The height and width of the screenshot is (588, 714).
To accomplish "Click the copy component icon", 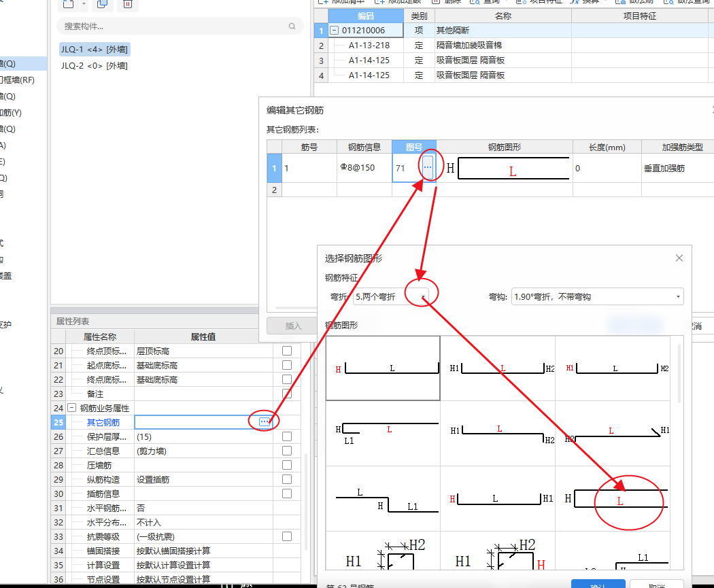I will (x=103, y=5).
